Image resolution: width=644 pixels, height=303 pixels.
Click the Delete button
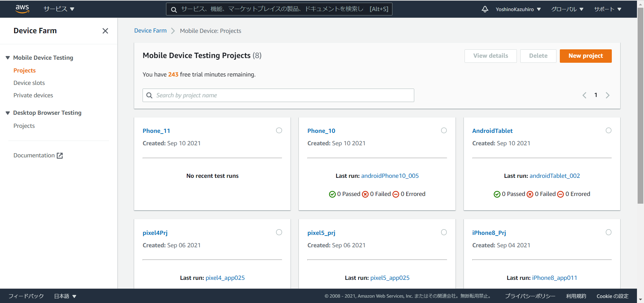[538, 56]
